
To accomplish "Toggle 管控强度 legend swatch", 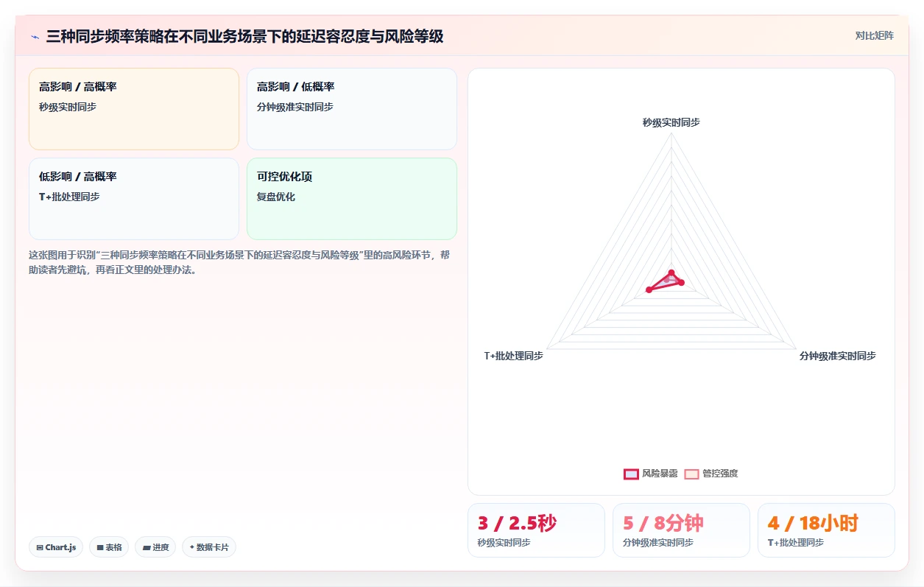I will pos(691,474).
